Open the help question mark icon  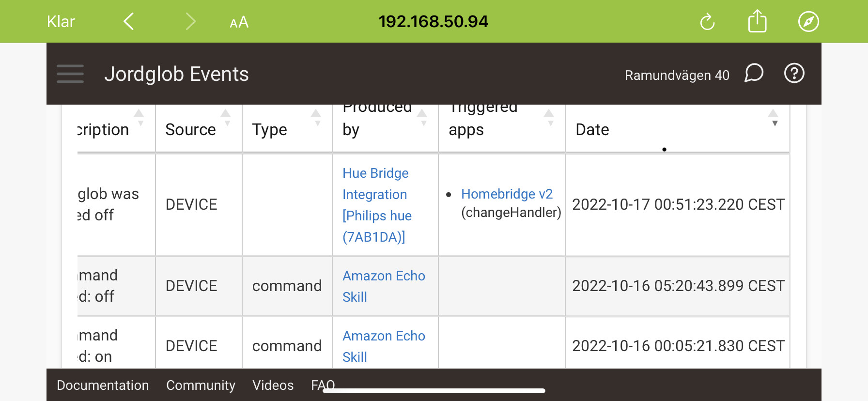tap(794, 73)
